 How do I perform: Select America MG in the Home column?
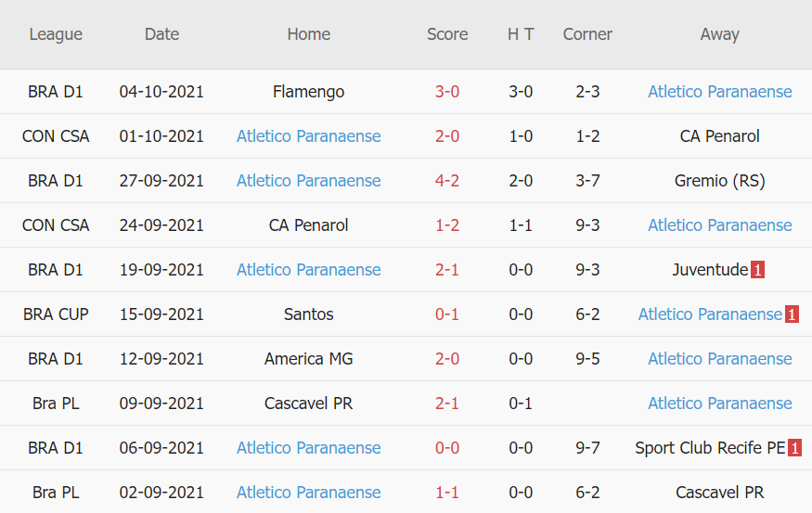click(x=308, y=359)
